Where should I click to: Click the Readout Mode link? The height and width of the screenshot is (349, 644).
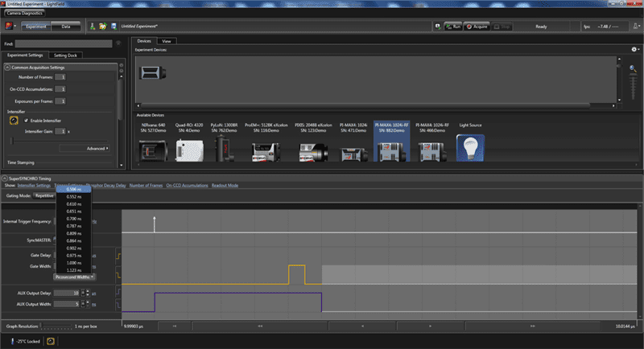tap(223, 185)
